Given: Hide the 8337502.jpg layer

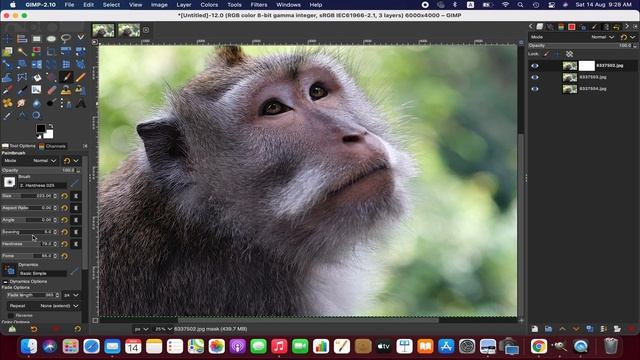Looking at the screenshot, I should [535, 66].
